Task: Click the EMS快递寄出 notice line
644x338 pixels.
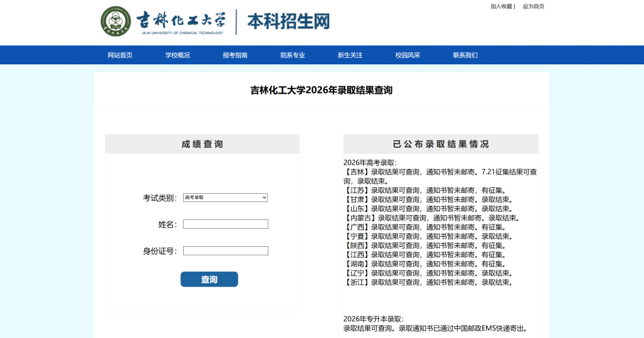Action: pyautogui.click(x=436, y=328)
